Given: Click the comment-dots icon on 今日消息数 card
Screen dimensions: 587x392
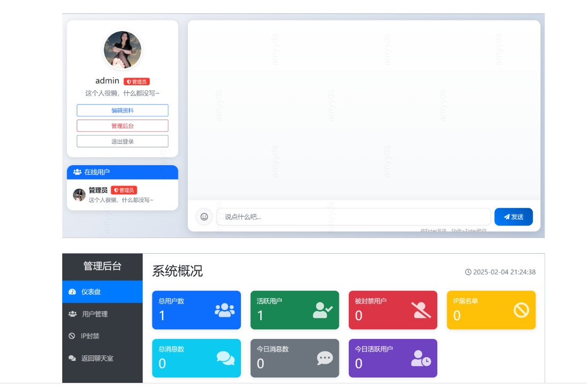Looking at the screenshot, I should pyautogui.click(x=325, y=358).
